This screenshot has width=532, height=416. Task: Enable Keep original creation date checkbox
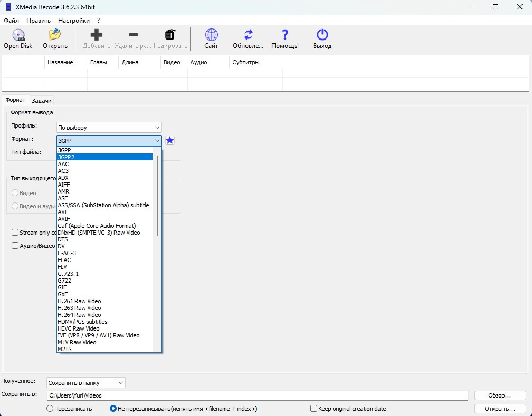click(x=314, y=409)
